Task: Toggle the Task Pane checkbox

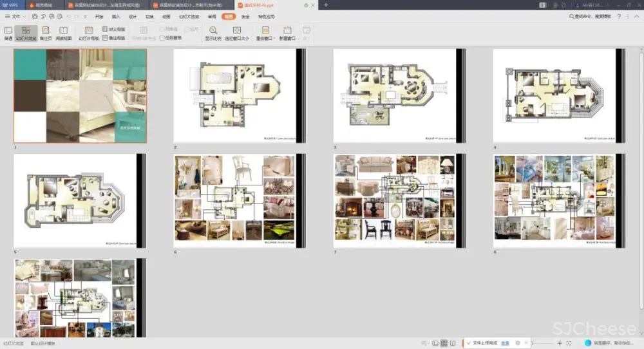Action: (x=162, y=38)
